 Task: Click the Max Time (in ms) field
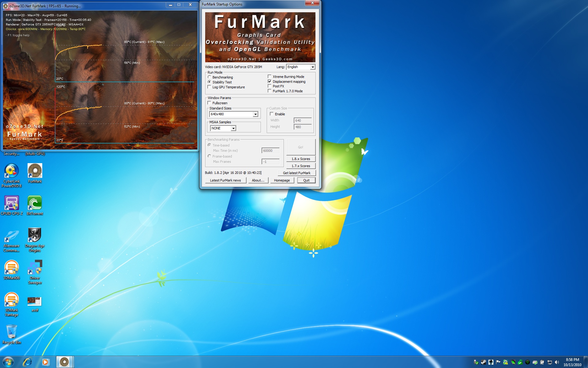click(270, 151)
